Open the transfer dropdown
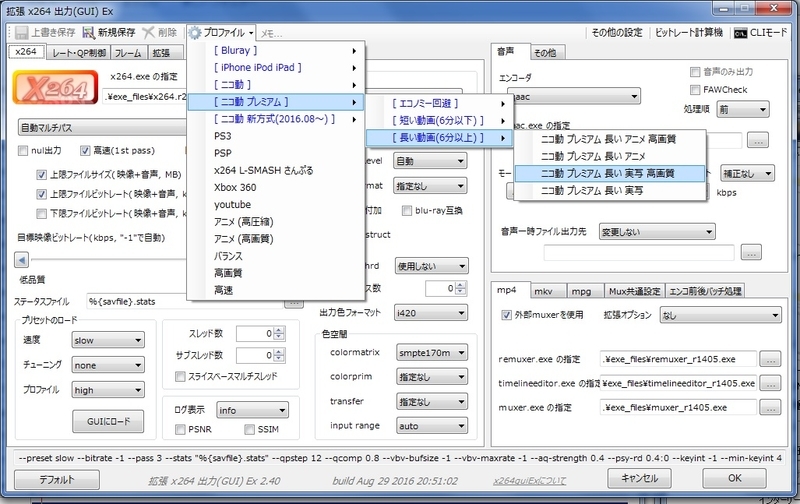The height and width of the screenshot is (504, 800). coord(432,402)
